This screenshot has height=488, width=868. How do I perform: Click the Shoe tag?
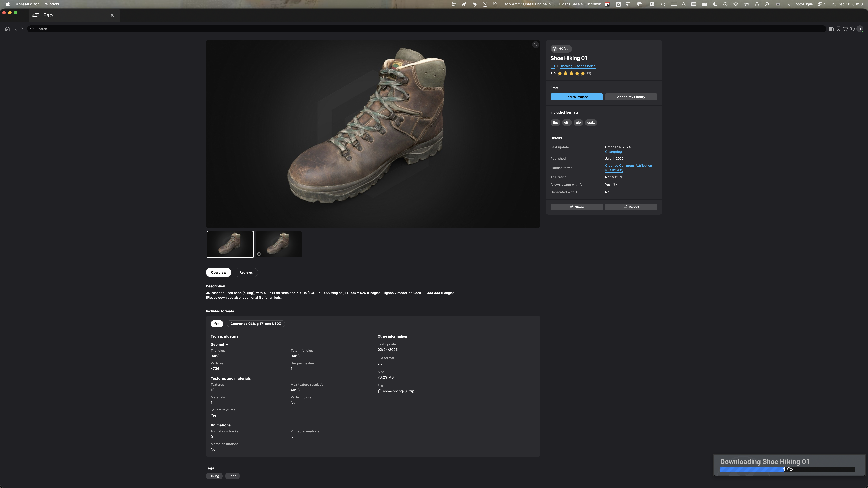[x=232, y=476]
